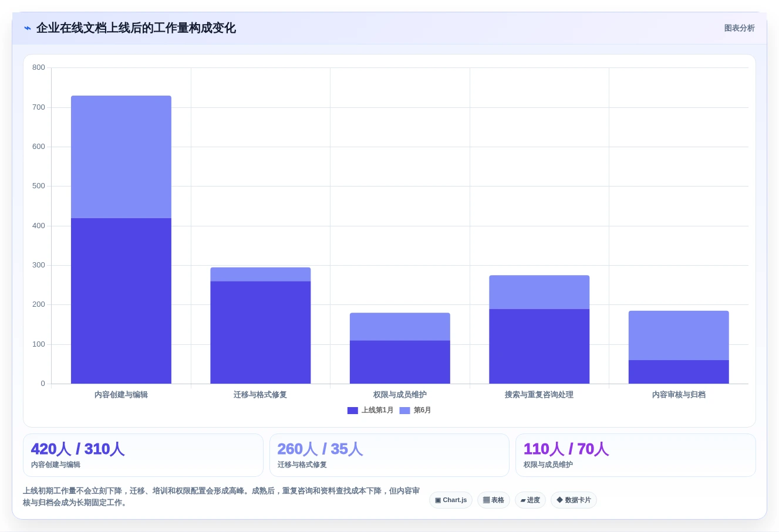Open the 110人 / 70人 data card
The image size is (779, 532).
[636, 455]
